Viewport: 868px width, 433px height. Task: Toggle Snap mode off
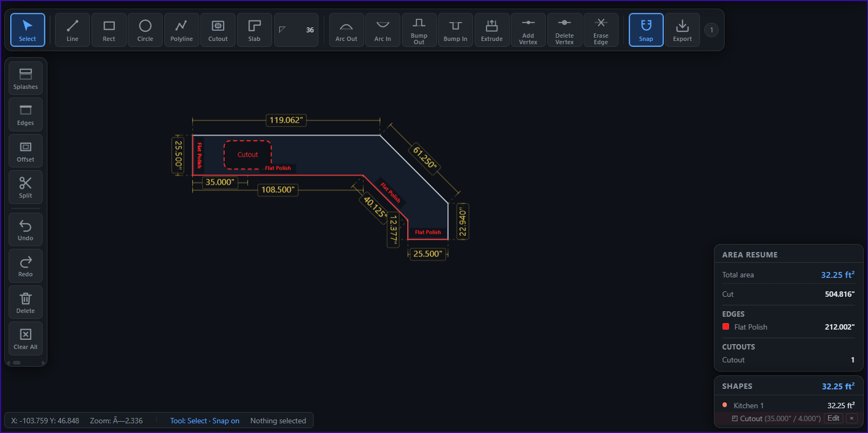[646, 30]
